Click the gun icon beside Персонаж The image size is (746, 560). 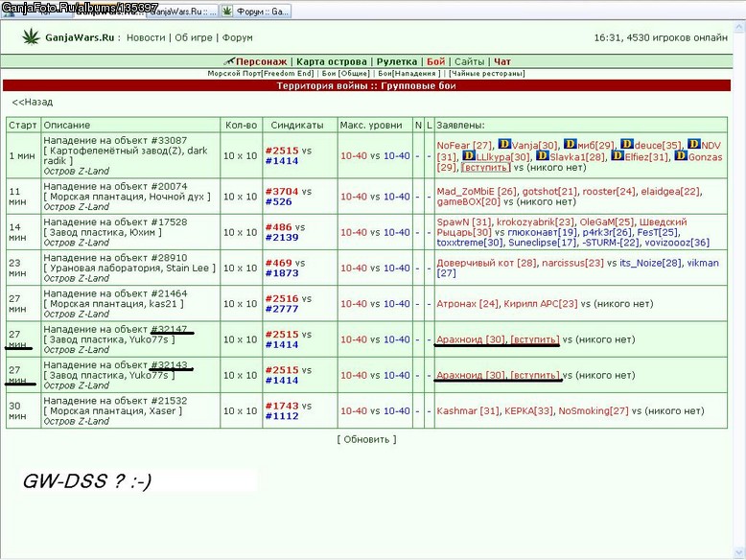click(229, 61)
